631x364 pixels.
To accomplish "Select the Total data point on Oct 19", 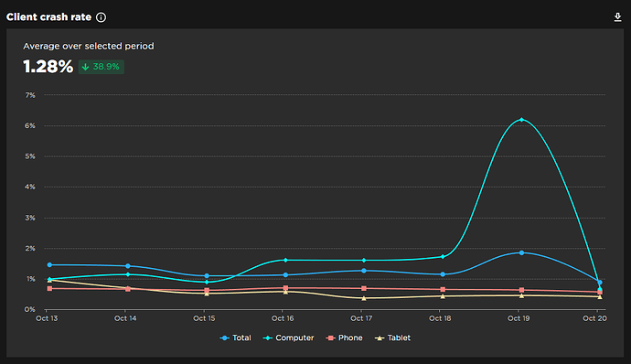I will [x=521, y=252].
